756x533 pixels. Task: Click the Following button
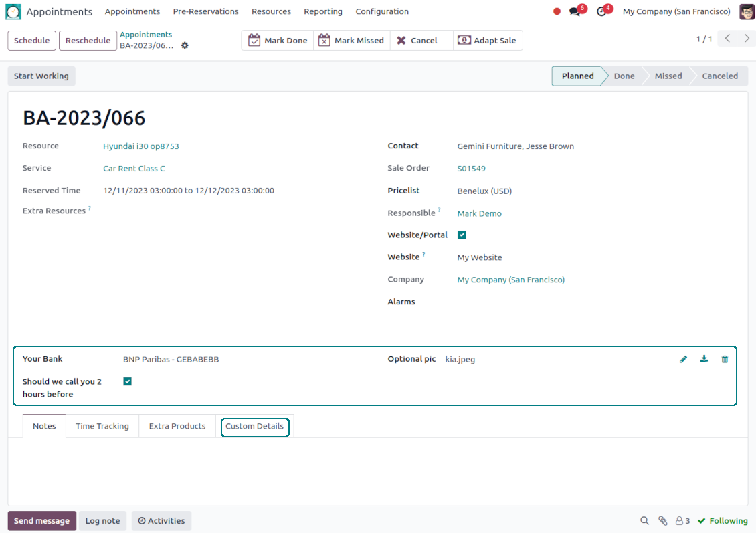pos(723,521)
